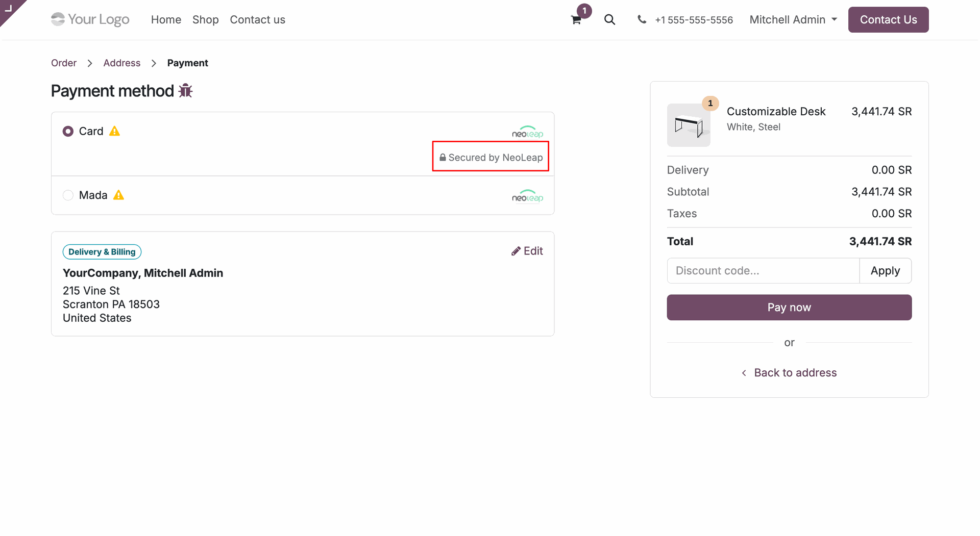Select the Mada payment radio button
Image resolution: width=980 pixels, height=536 pixels.
point(68,195)
